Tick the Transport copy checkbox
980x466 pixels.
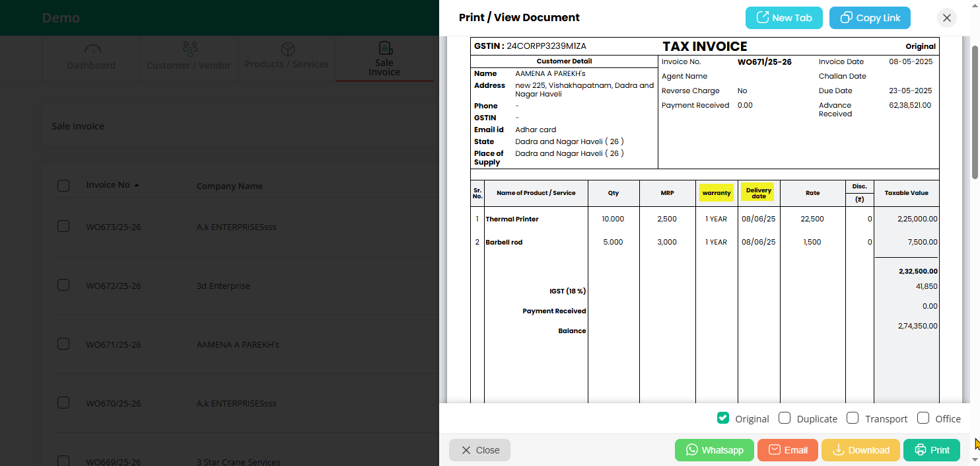click(853, 418)
